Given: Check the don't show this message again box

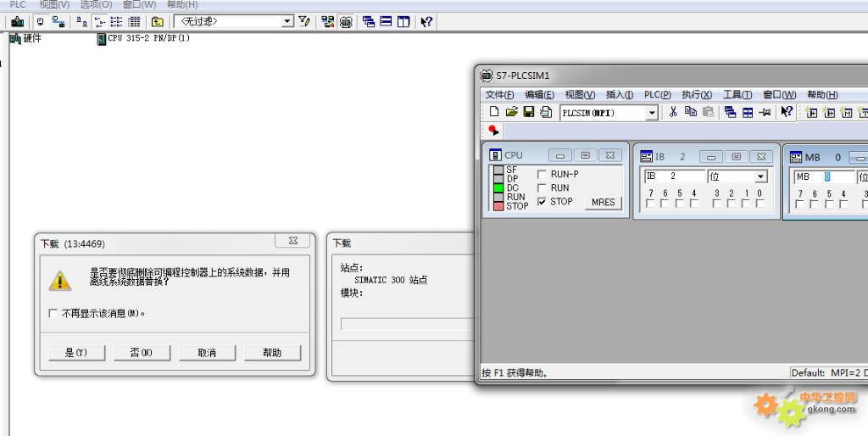Looking at the screenshot, I should point(53,314).
